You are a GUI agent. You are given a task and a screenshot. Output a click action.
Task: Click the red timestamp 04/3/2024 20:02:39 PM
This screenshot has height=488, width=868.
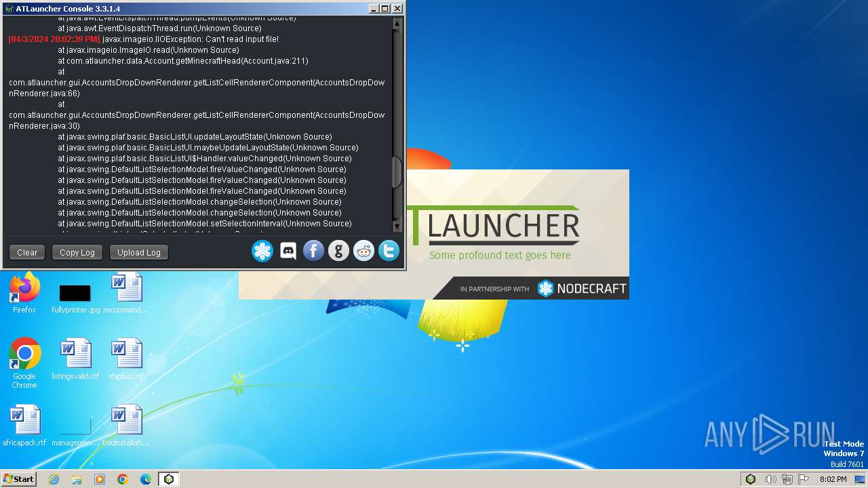coord(54,39)
